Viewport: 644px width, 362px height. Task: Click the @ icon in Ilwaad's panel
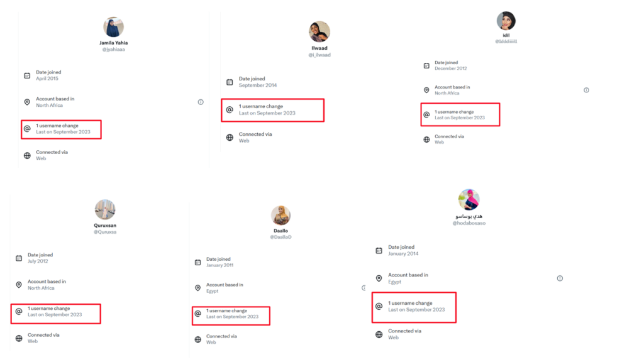(230, 110)
